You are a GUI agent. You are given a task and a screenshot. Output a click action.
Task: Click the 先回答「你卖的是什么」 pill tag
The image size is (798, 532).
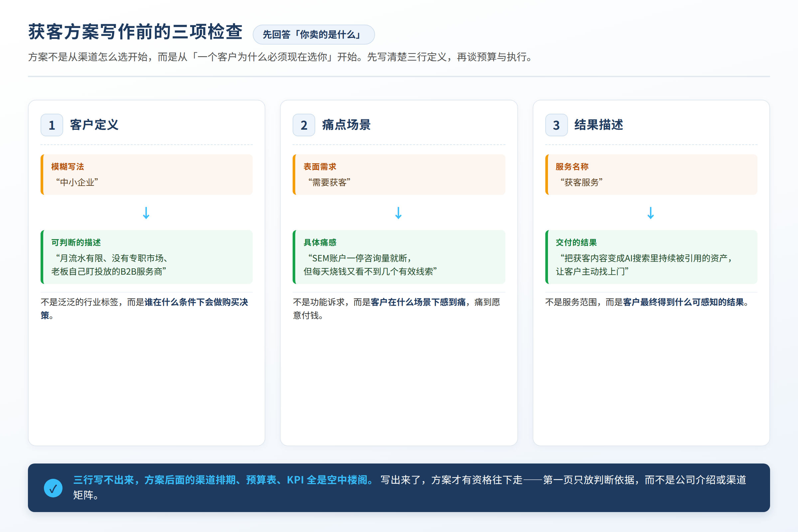pyautogui.click(x=314, y=35)
